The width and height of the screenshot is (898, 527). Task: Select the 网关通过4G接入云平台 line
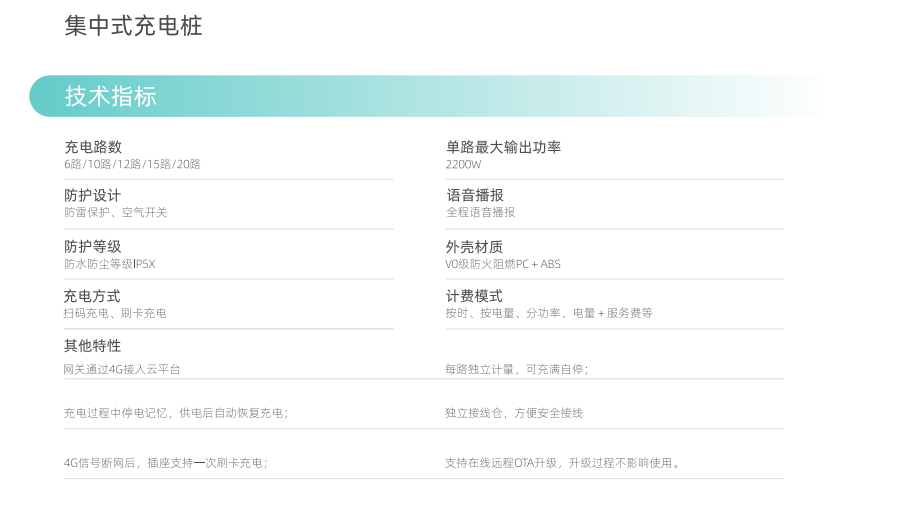122,369
